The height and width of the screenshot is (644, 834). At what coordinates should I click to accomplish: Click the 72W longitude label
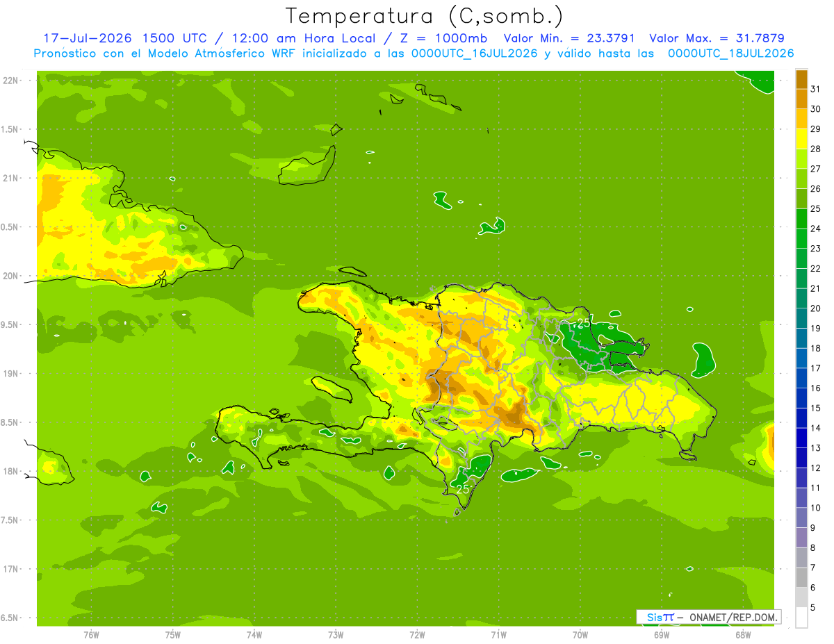[x=417, y=634]
